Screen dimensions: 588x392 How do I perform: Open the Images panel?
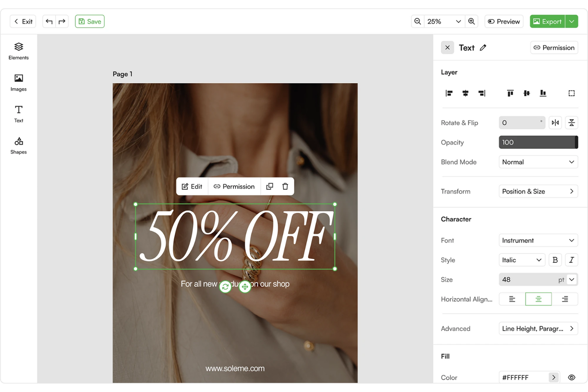tap(19, 83)
